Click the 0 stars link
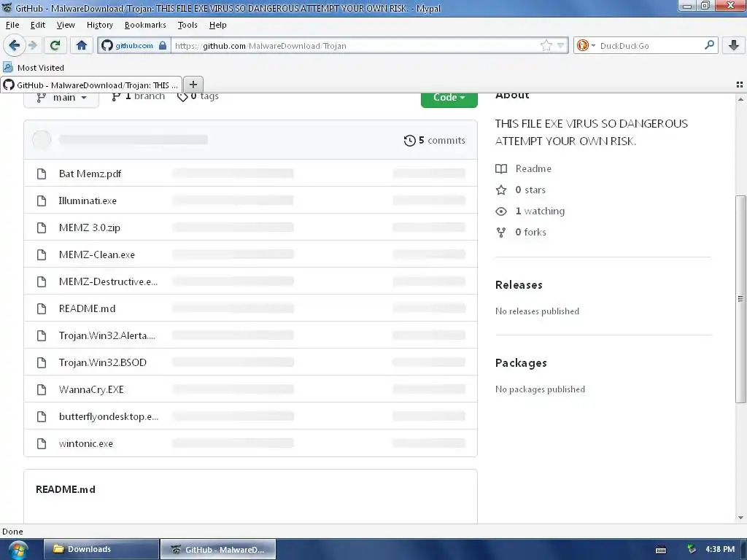This screenshot has height=560, width=747. point(521,190)
